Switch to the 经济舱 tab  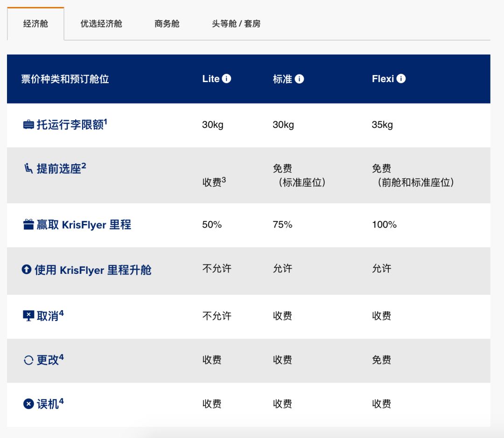[x=35, y=24]
